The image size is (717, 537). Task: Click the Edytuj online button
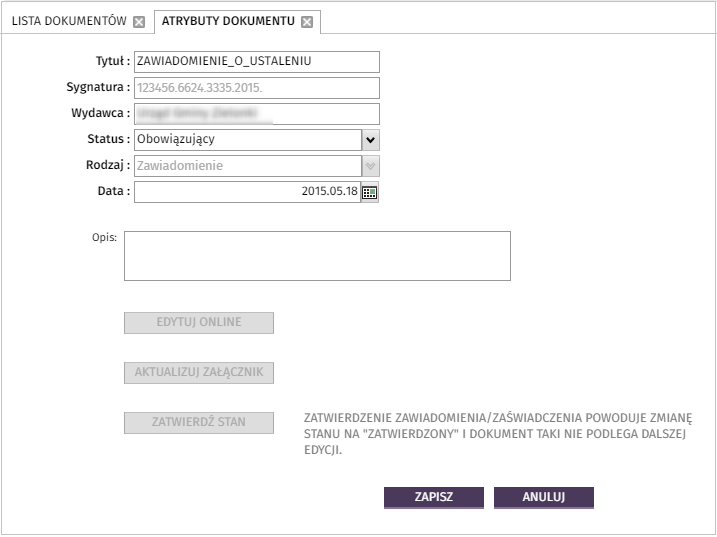(x=199, y=323)
